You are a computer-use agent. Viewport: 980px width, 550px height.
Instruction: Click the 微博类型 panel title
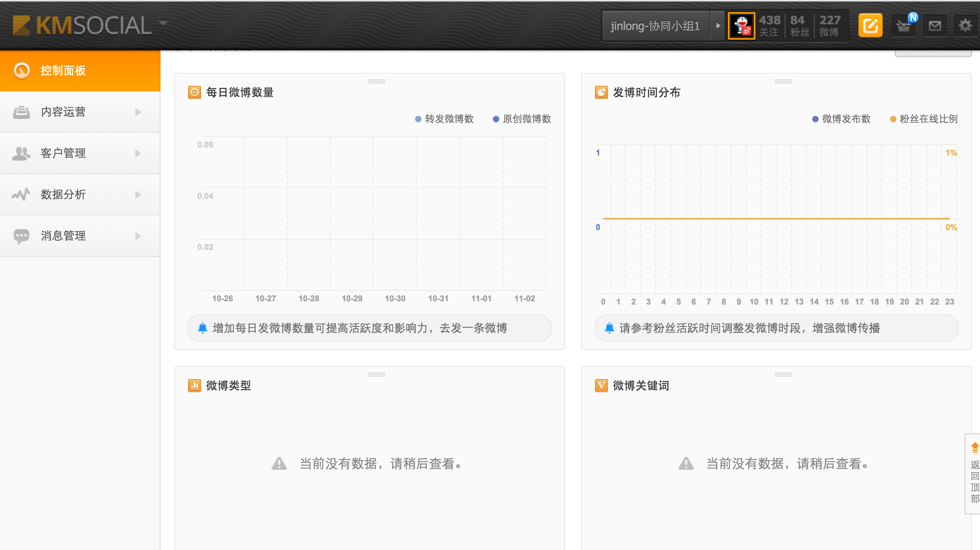point(229,386)
